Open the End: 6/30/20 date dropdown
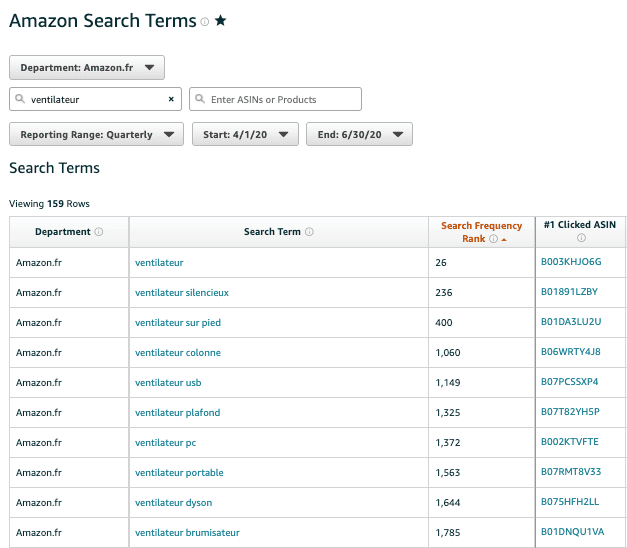The height and width of the screenshot is (548, 627). pos(358,134)
